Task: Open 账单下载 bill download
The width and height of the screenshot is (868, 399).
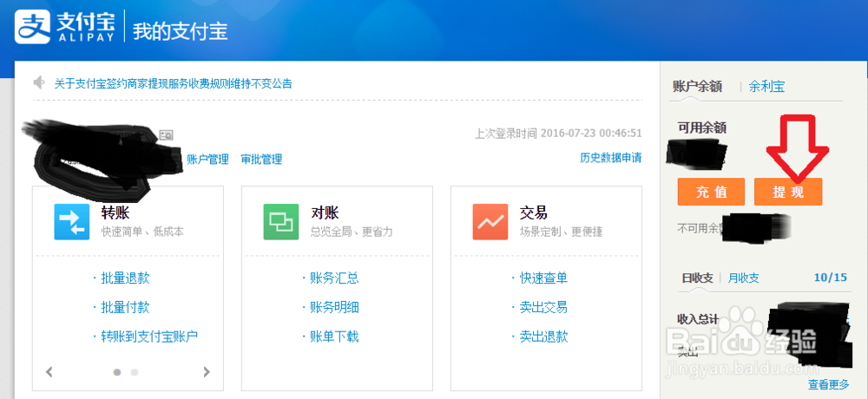Action: coord(334,337)
